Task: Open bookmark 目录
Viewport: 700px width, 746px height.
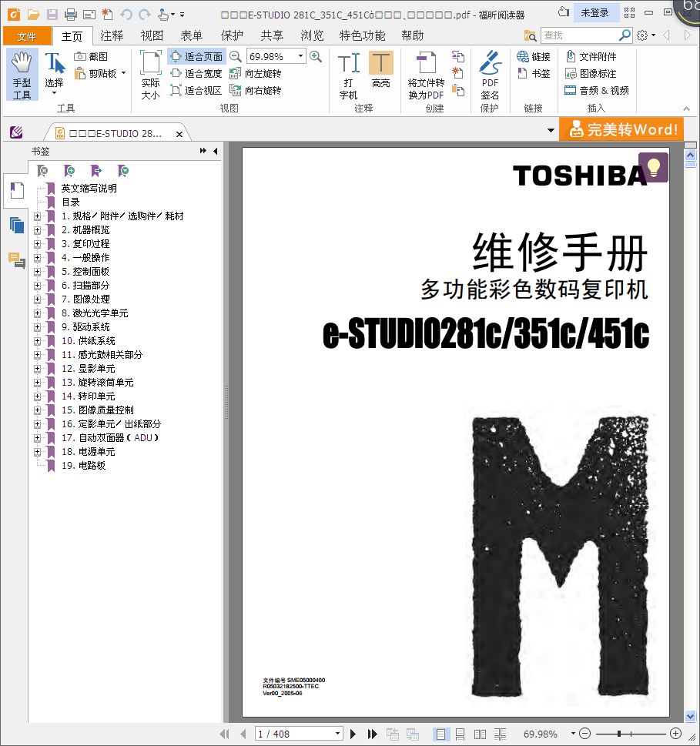Action: 71,202
